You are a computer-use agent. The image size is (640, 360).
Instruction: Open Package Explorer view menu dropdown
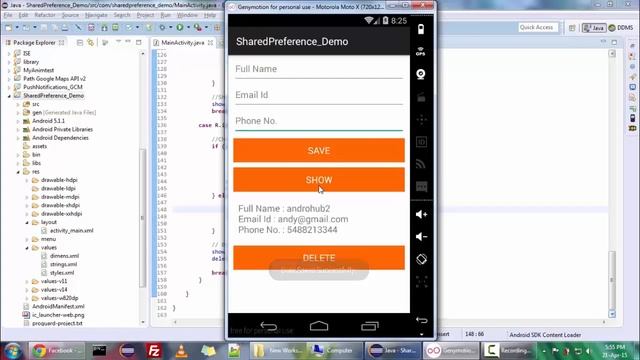(x=118, y=42)
